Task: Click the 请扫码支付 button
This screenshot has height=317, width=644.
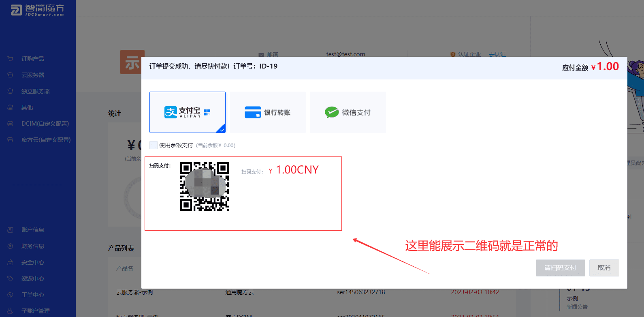Action: click(560, 268)
